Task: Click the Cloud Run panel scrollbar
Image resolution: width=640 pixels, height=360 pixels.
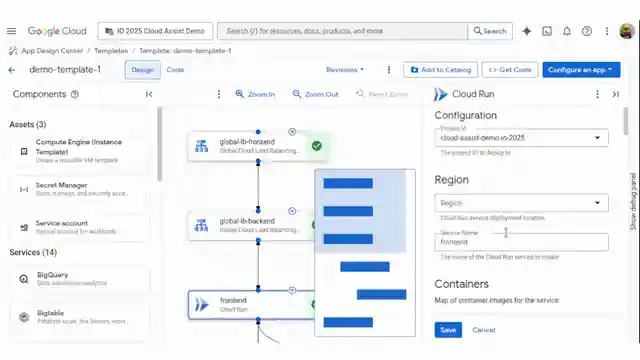Action: coord(625,121)
